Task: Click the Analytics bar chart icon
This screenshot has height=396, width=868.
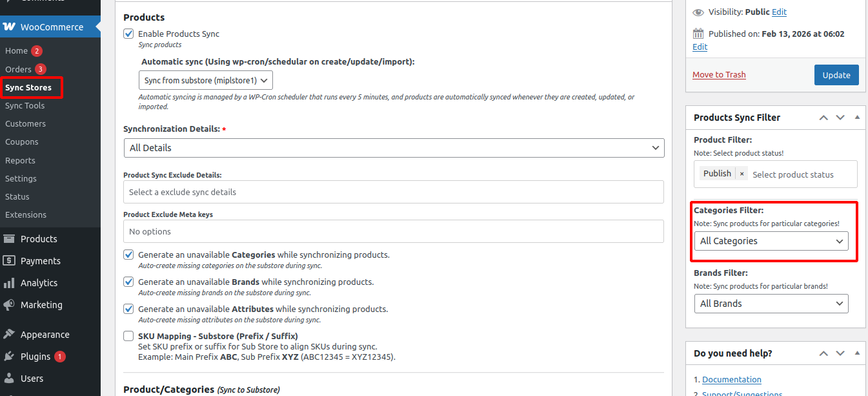Action: tap(9, 283)
